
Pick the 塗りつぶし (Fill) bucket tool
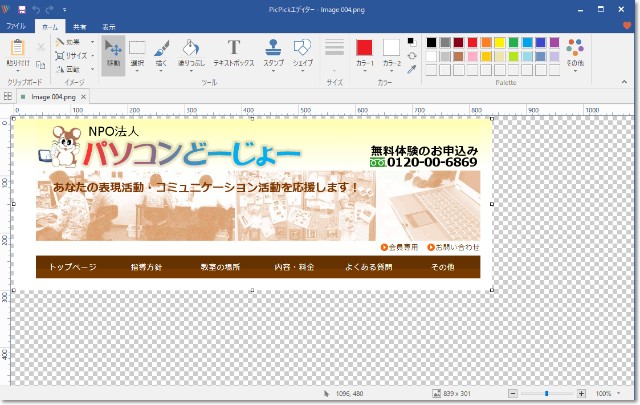pos(191,53)
